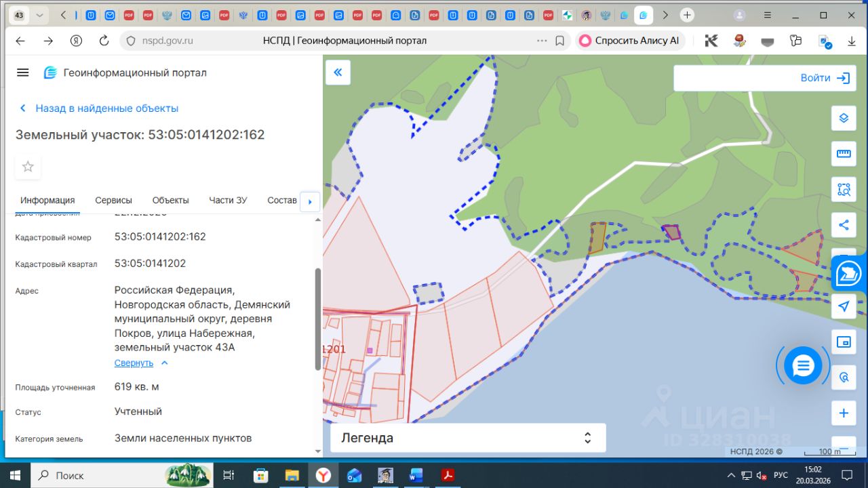Share the current map view
Screen dimensions: 868x488
pyautogui.click(x=844, y=225)
